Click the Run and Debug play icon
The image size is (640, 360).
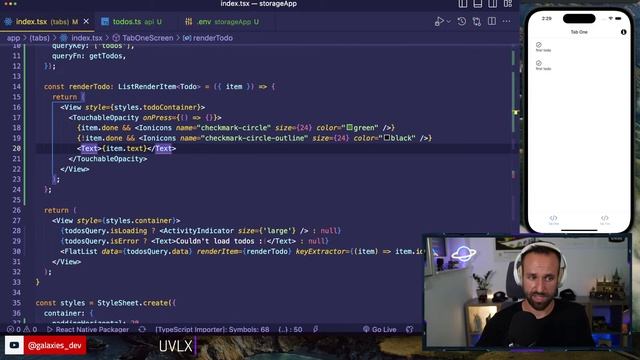[439, 21]
